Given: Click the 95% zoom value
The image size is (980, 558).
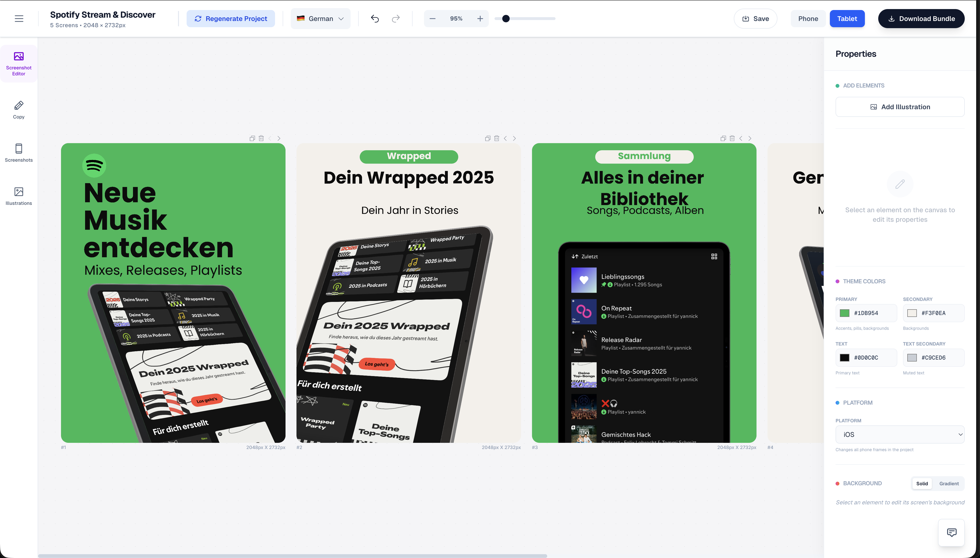Looking at the screenshot, I should [456, 18].
